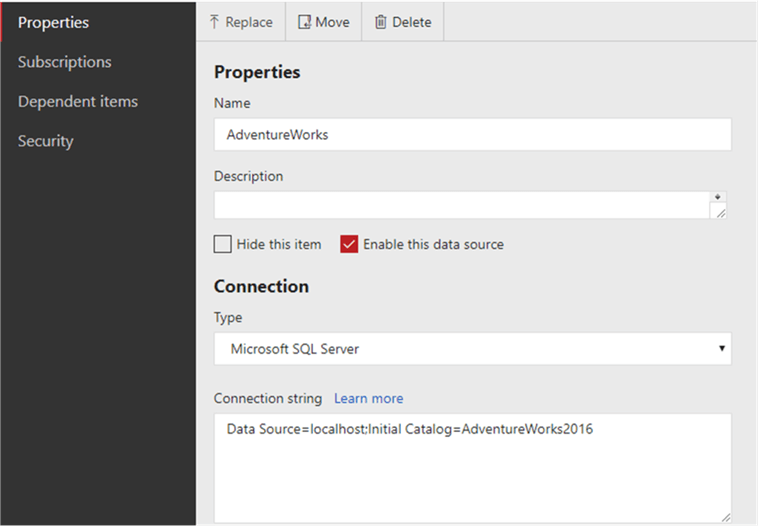Focus the Name field containing AdventureWorks
Viewport: 758px width, 526px height.
click(x=472, y=134)
